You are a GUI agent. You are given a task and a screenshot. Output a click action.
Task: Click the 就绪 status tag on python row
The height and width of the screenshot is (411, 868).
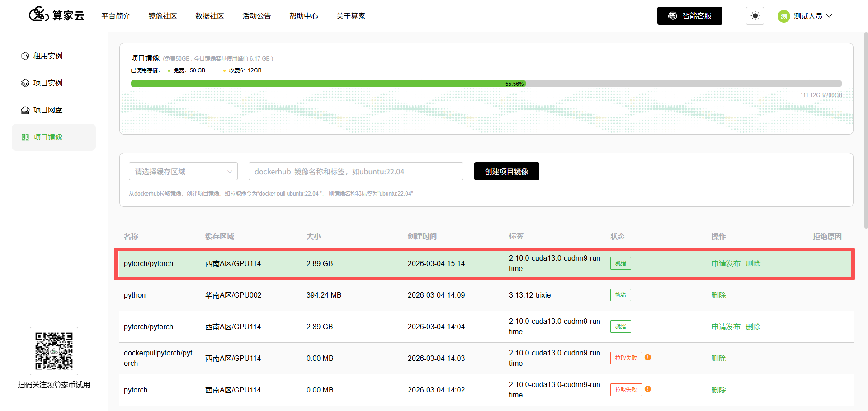tap(621, 295)
